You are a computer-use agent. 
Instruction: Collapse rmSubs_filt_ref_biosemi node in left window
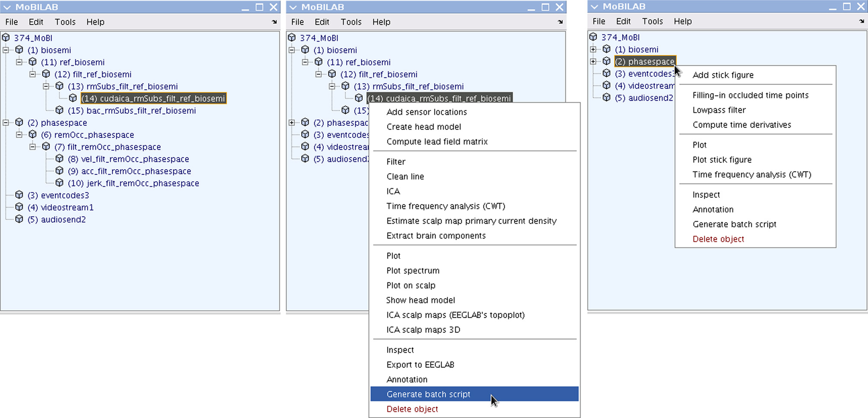tap(46, 86)
